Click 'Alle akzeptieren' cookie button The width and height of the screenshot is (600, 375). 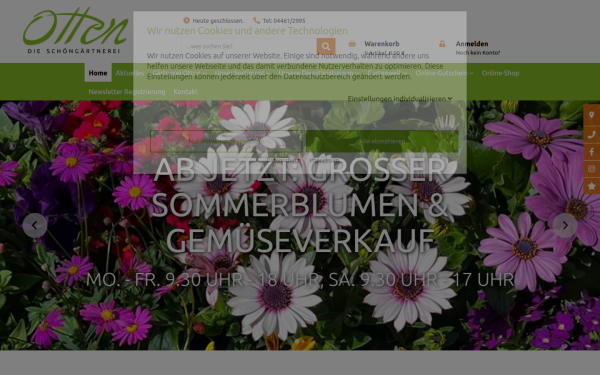(x=382, y=141)
